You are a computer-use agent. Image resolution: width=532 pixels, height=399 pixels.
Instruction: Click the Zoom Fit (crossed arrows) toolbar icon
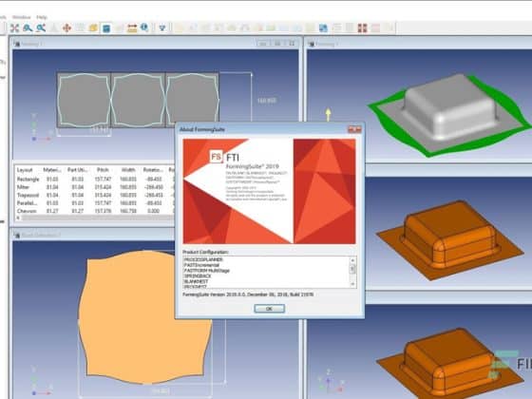tap(14, 28)
